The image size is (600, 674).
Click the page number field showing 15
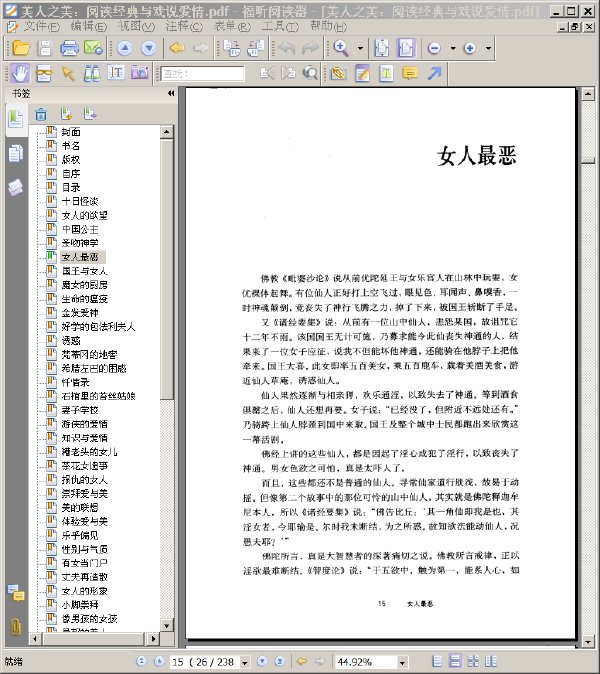coord(205,662)
